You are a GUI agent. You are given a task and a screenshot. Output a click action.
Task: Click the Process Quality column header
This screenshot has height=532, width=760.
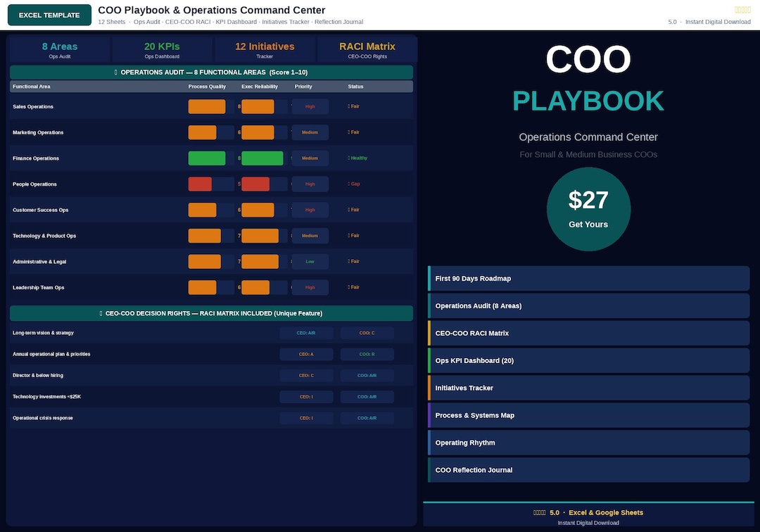click(x=207, y=87)
